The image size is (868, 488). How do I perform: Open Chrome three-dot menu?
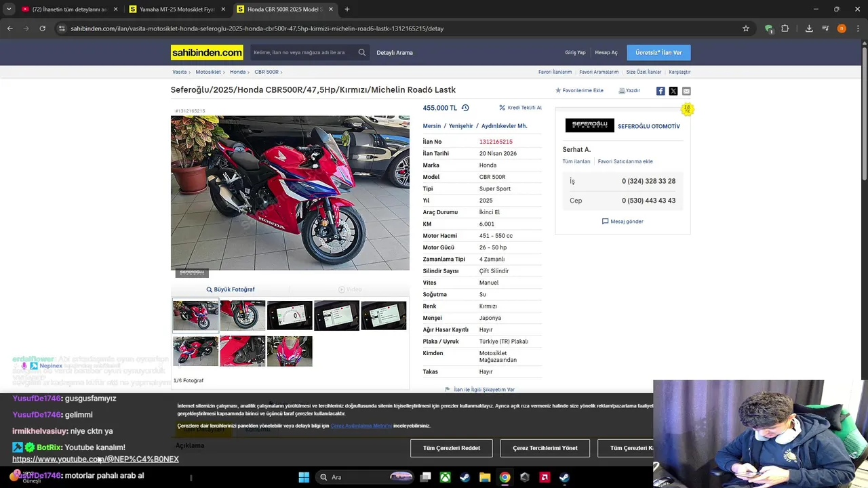pyautogui.click(x=858, y=28)
